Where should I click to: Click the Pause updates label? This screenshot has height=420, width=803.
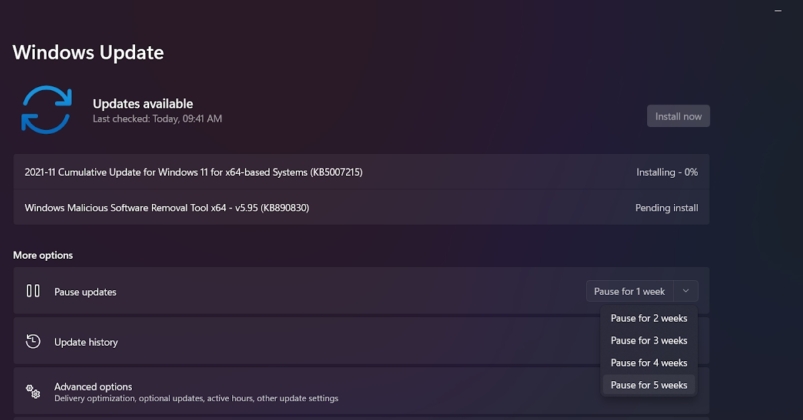click(x=85, y=292)
